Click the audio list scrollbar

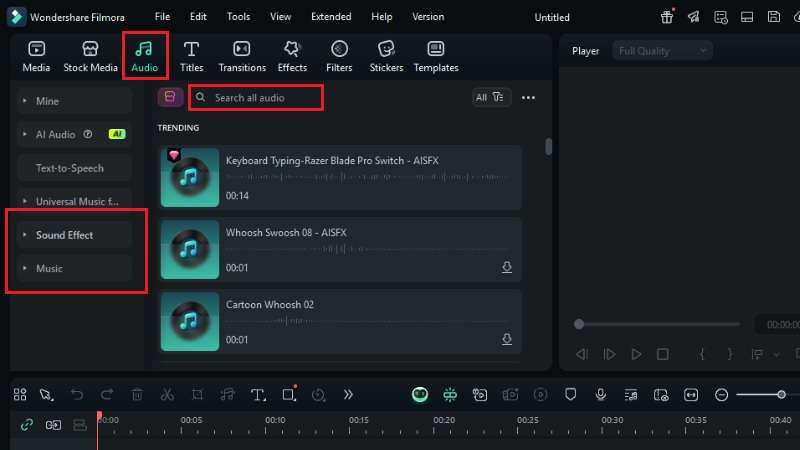coord(548,146)
